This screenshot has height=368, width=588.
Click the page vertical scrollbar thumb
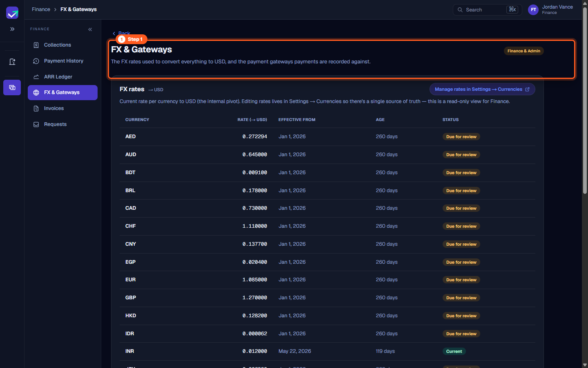pyautogui.click(x=585, y=100)
